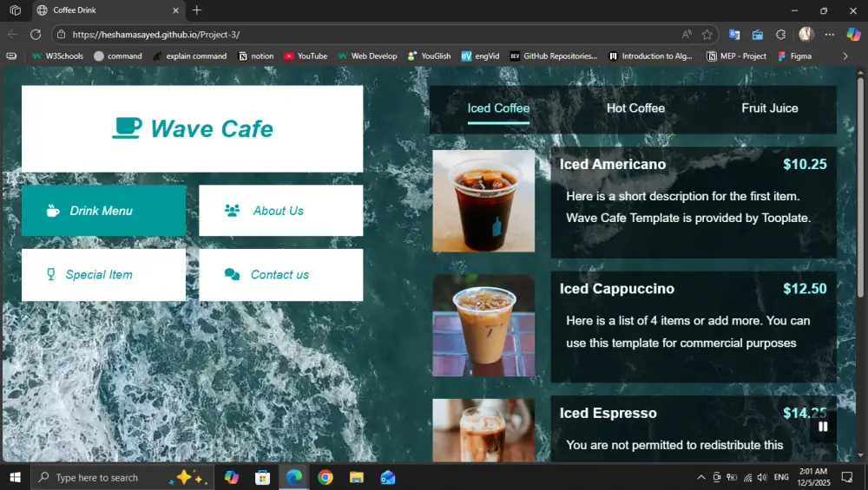Refresh the browser page
This screenshot has height=490, width=868.
point(36,35)
